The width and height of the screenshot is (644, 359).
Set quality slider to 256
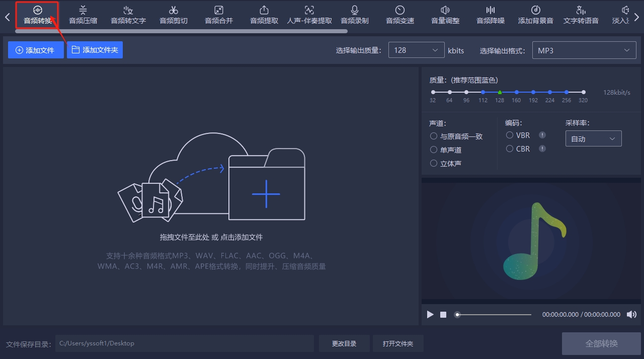pyautogui.click(x=567, y=92)
